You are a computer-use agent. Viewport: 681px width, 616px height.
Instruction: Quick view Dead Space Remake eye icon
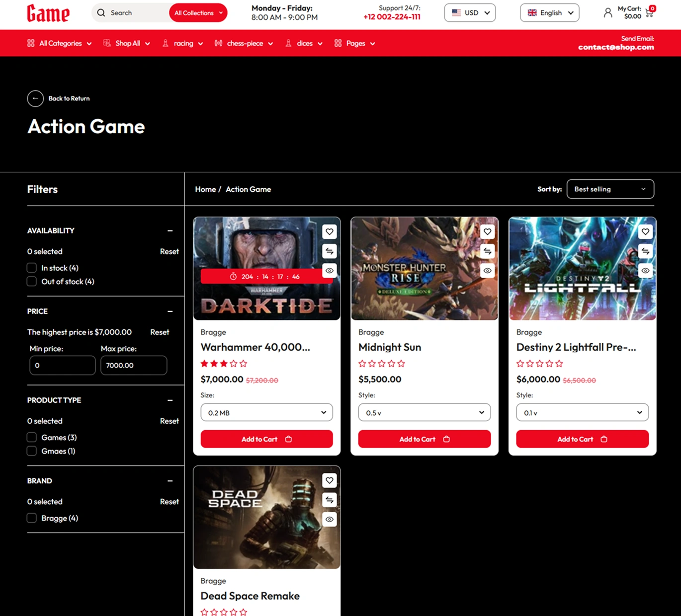[x=330, y=519]
